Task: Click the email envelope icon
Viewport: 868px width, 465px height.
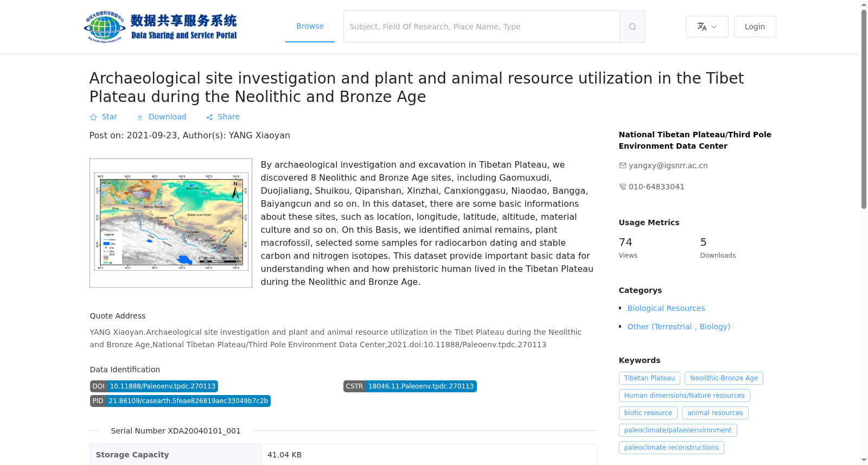Action: pyautogui.click(x=622, y=165)
